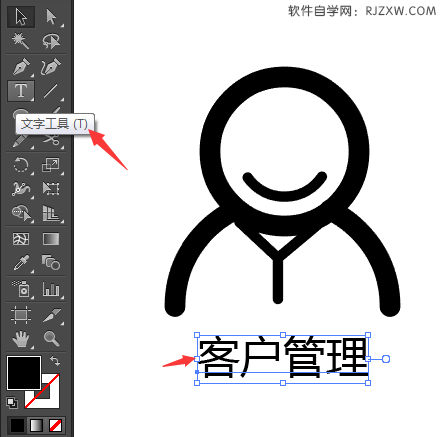Click the black Fill color swatch
The width and height of the screenshot is (441, 437).
[x=24, y=373]
